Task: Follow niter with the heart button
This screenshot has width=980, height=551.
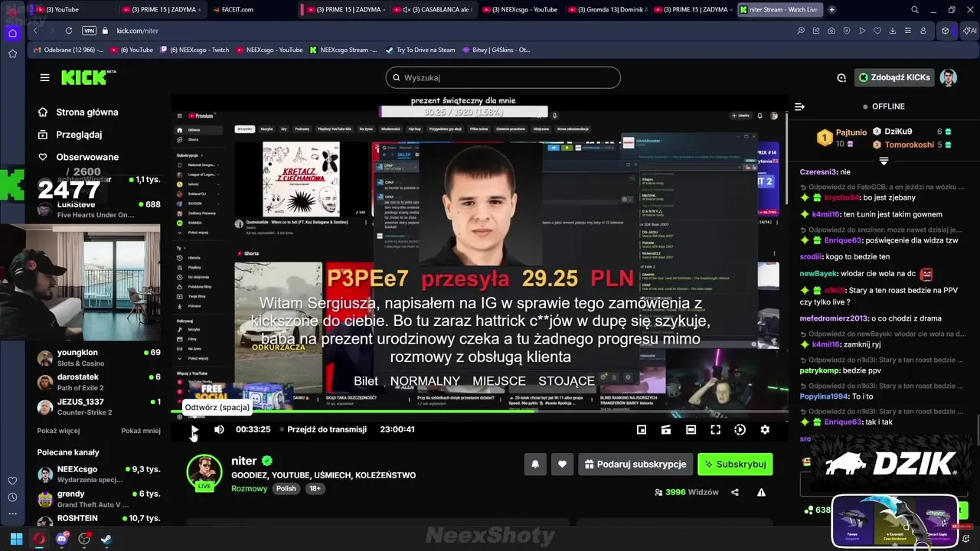Action: [x=562, y=464]
